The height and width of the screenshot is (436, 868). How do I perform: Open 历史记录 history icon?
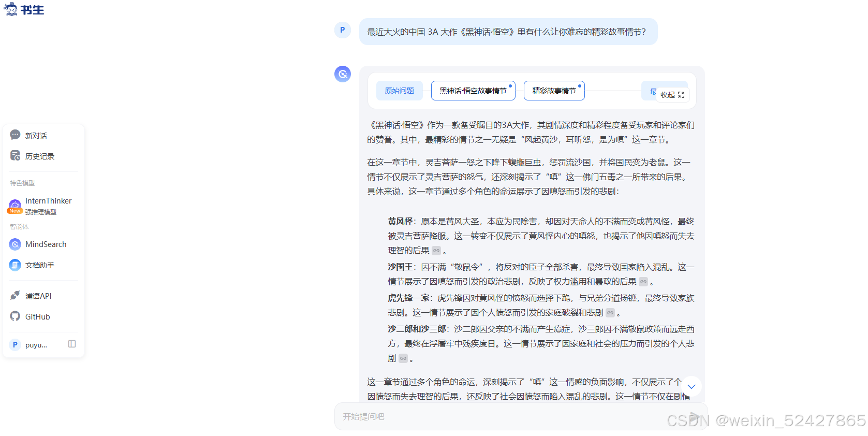15,155
